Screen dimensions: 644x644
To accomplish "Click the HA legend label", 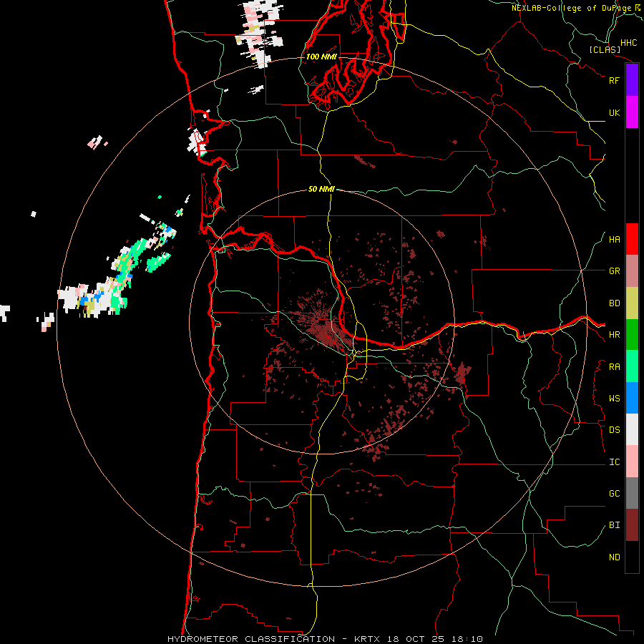I will pos(614,240).
